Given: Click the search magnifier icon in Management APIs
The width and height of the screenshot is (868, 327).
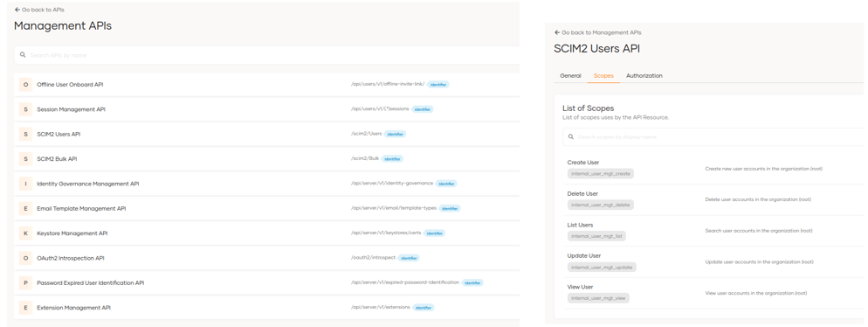Looking at the screenshot, I should pos(23,55).
